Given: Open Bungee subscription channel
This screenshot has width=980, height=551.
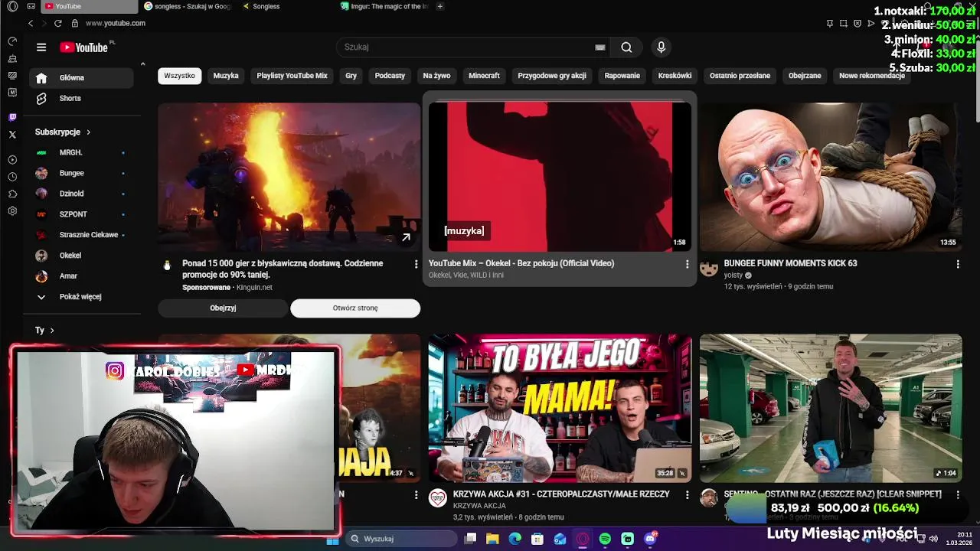Looking at the screenshot, I should coord(82,174).
